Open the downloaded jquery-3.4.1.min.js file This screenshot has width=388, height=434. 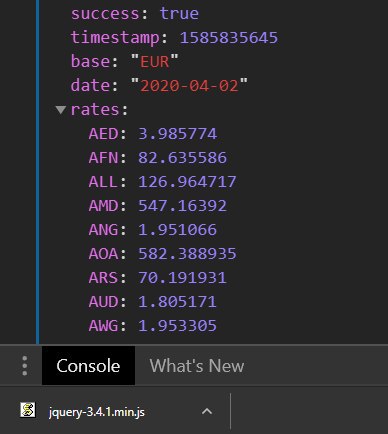(x=97, y=412)
